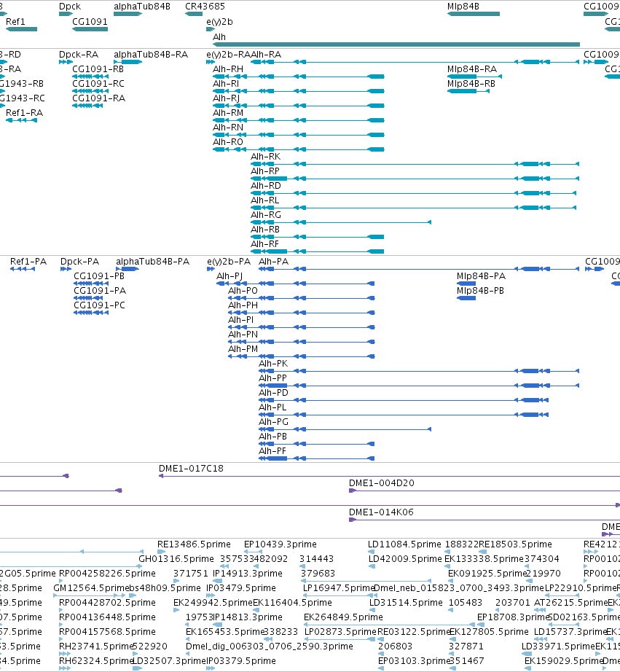Select the Mlp84B-RA transcript label

(x=472, y=69)
